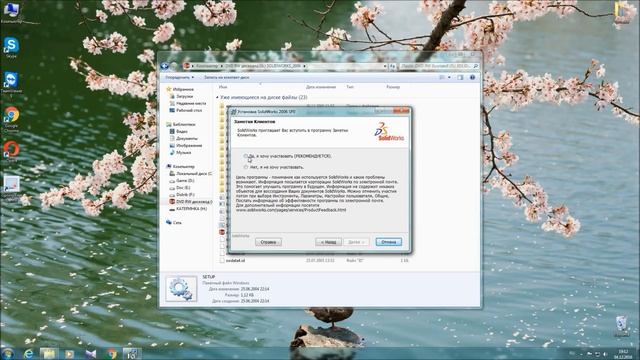Select Сеть in the navigation pane
The width and height of the screenshot is (640, 360).
pyautogui.click(x=174, y=222)
